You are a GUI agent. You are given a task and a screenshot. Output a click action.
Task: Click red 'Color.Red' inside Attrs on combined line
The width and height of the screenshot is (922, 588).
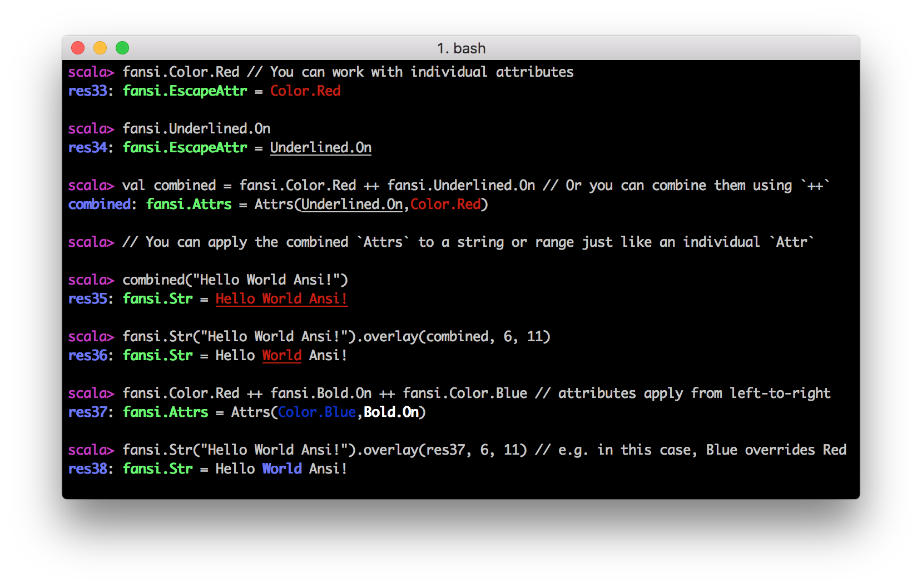click(445, 204)
